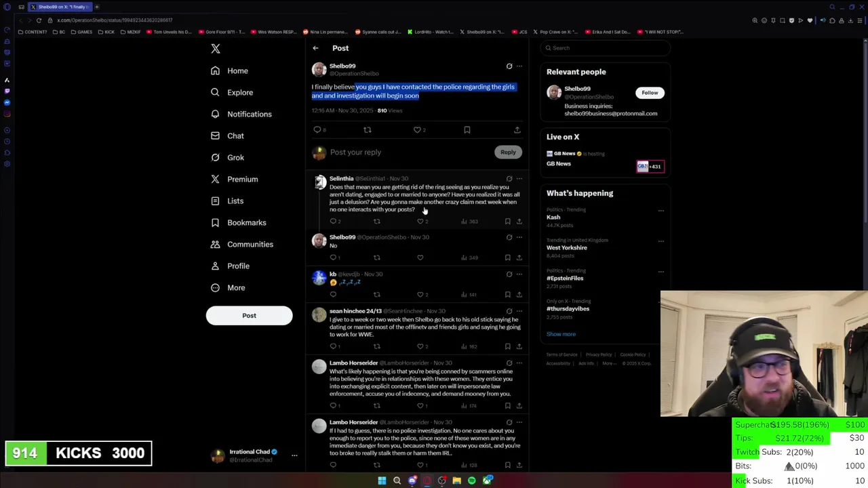868x488 pixels.
Task: Click Selinthia's profile avatar
Action: [319, 182]
